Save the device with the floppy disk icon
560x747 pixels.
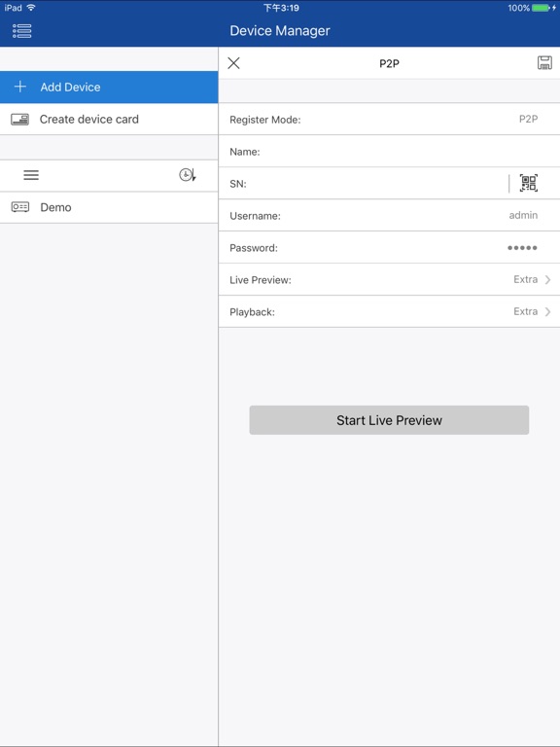[x=544, y=63]
